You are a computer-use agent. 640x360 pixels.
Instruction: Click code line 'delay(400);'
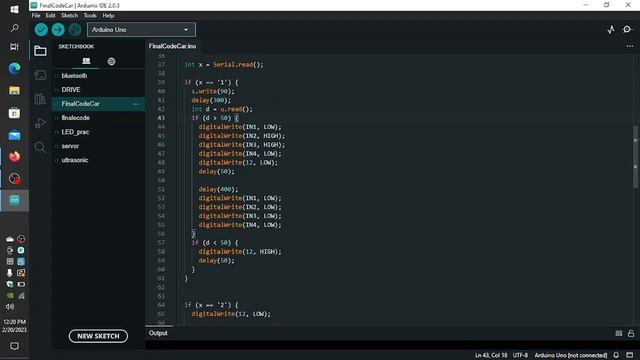tap(218, 189)
